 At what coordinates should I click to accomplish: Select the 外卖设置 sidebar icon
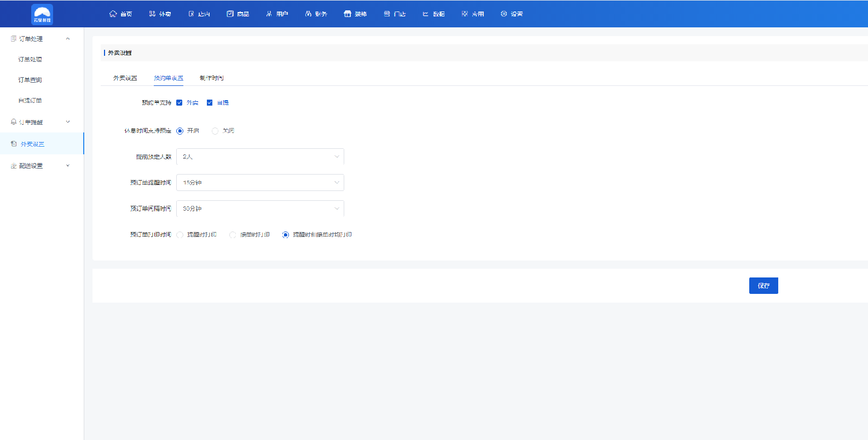pyautogui.click(x=14, y=144)
